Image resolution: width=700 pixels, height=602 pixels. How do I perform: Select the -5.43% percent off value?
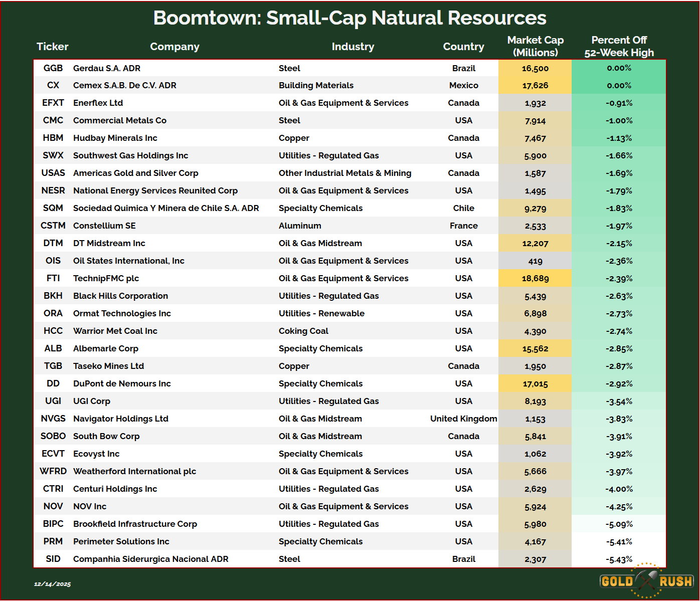click(619, 559)
